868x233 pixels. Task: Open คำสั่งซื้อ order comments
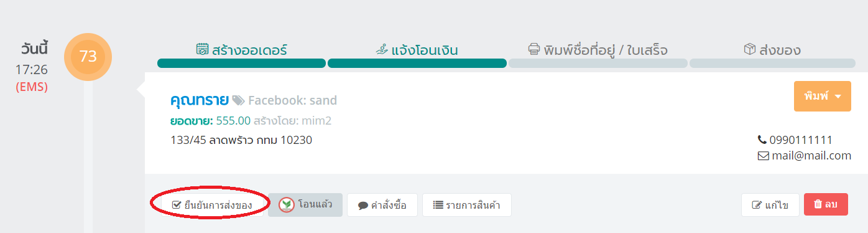382,205
